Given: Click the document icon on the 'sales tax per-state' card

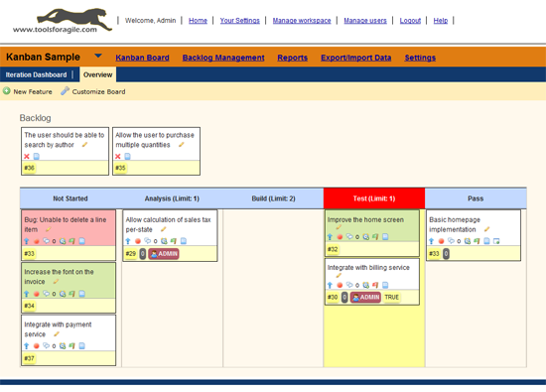Looking at the screenshot, I should pos(184,240).
